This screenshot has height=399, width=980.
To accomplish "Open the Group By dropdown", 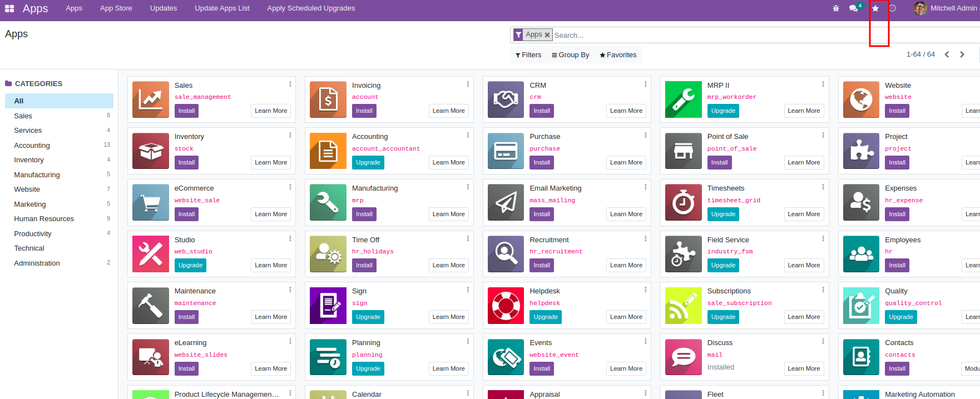I will [x=570, y=55].
